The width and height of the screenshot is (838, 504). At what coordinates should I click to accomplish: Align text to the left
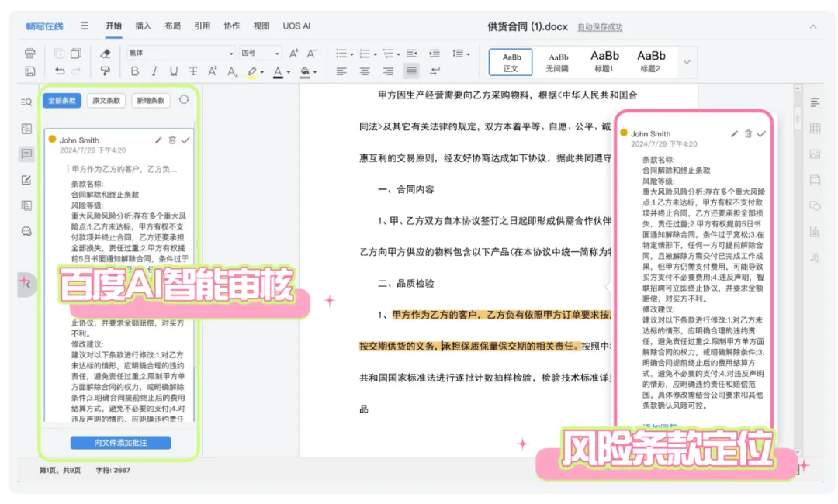341,71
